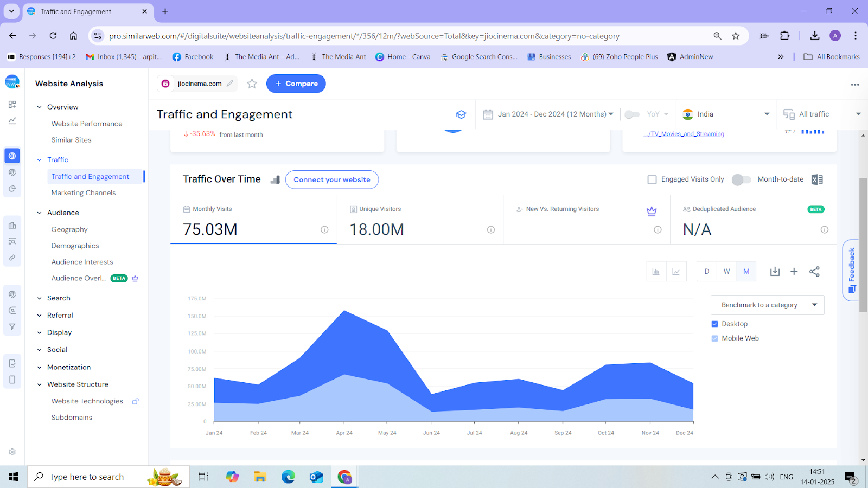Open the trend line sidebar icon

(12, 120)
